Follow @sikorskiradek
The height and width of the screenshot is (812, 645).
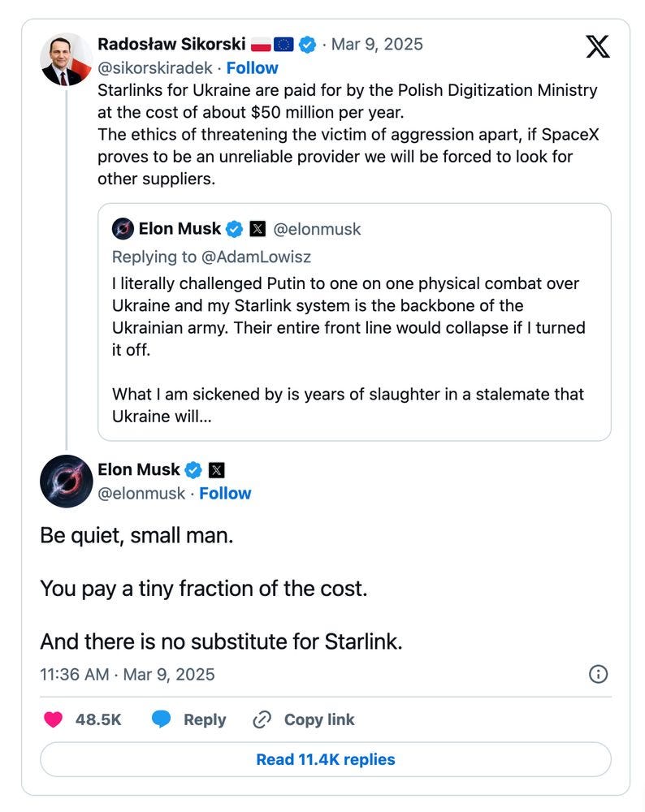[x=252, y=68]
